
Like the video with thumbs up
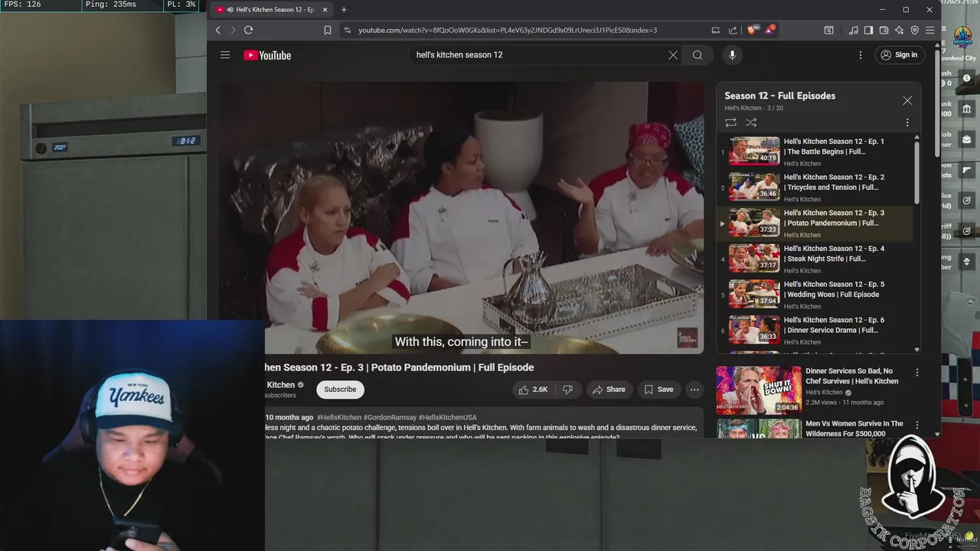coord(532,390)
